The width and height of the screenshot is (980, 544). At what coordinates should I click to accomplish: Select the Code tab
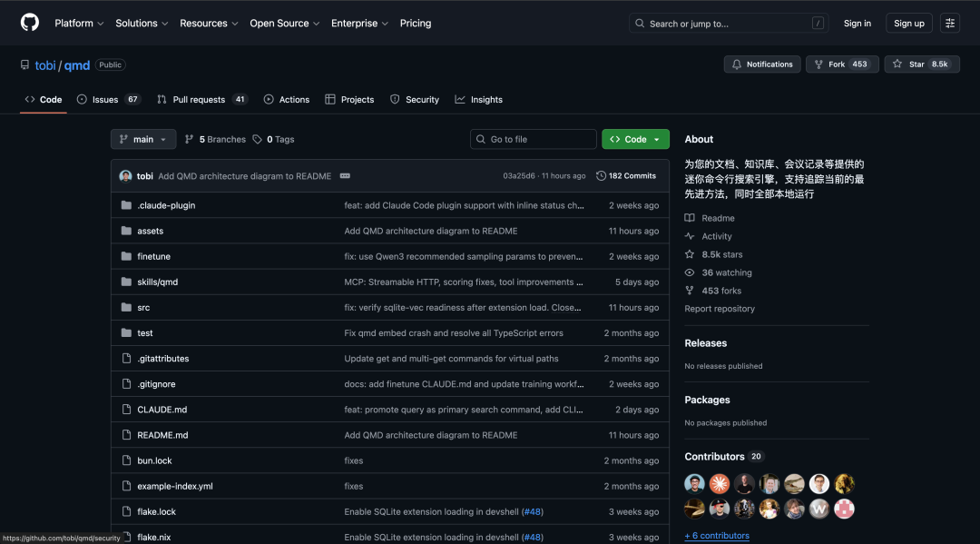pyautogui.click(x=44, y=99)
